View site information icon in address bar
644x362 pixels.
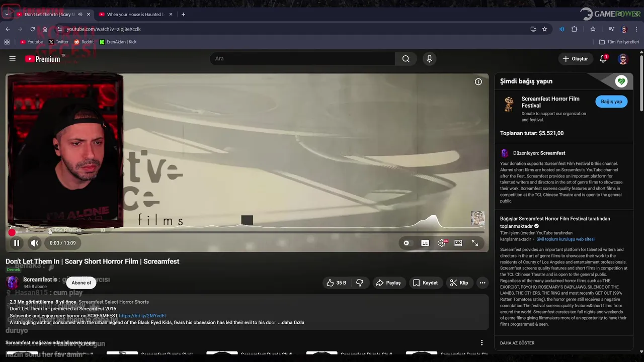(x=59, y=29)
